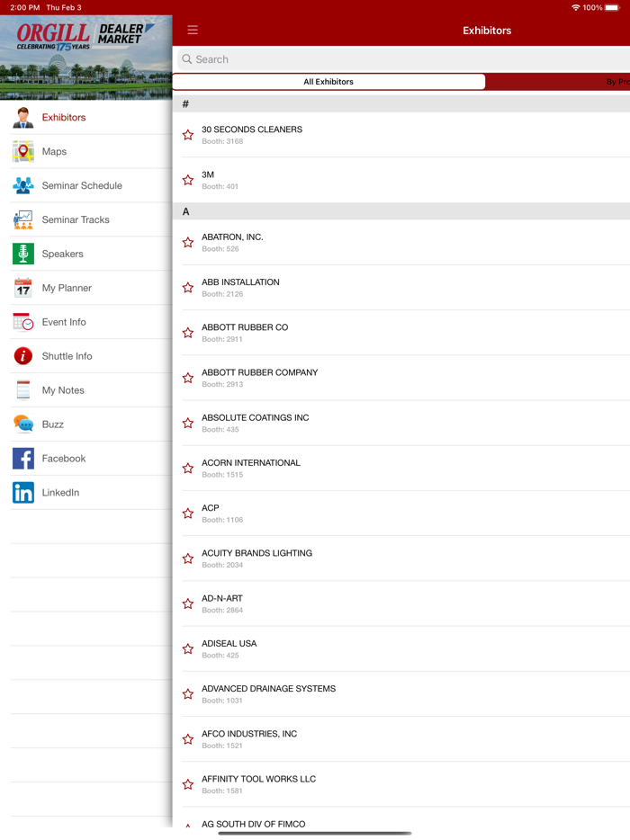Click the Maps pin icon
Image resolution: width=630 pixels, height=840 pixels.
[x=23, y=152]
